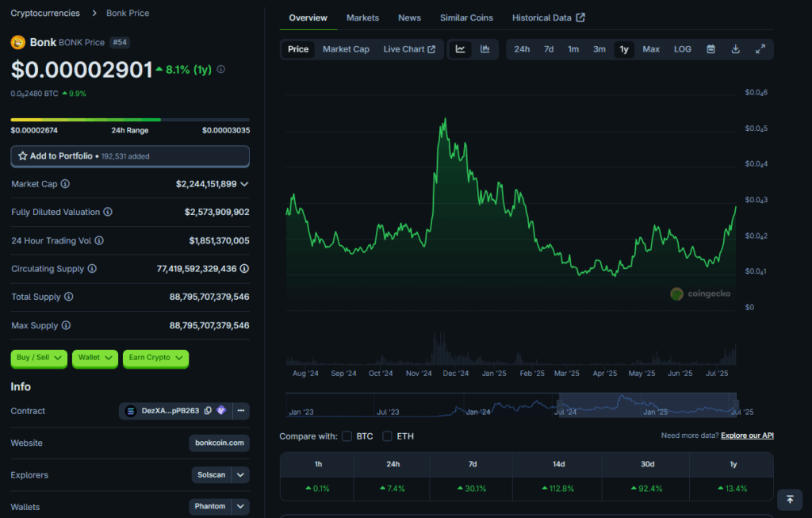This screenshot has width=812, height=518.
Task: Open the Wallet dropdown
Action: tap(95, 358)
